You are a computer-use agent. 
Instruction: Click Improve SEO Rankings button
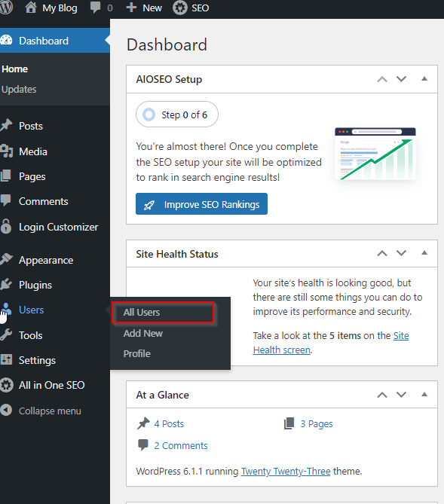pos(201,204)
